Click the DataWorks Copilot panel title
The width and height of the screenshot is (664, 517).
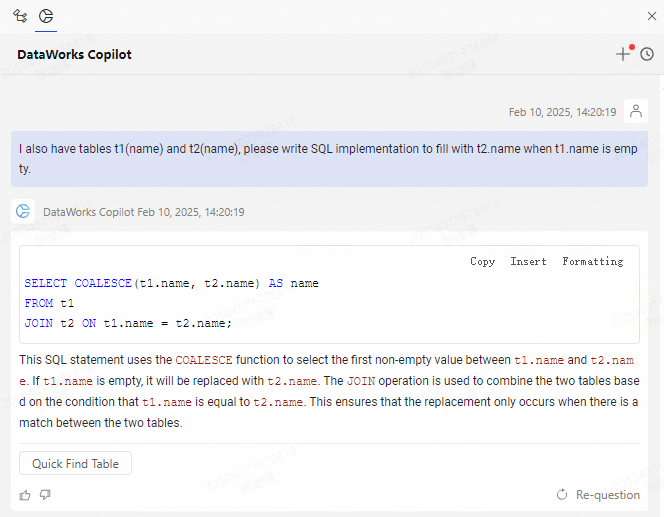pos(75,54)
